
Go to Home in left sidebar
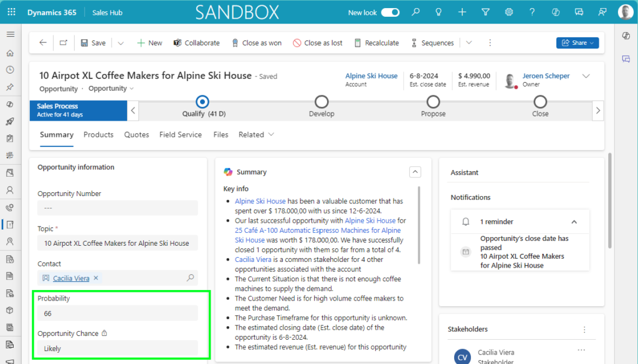click(11, 53)
